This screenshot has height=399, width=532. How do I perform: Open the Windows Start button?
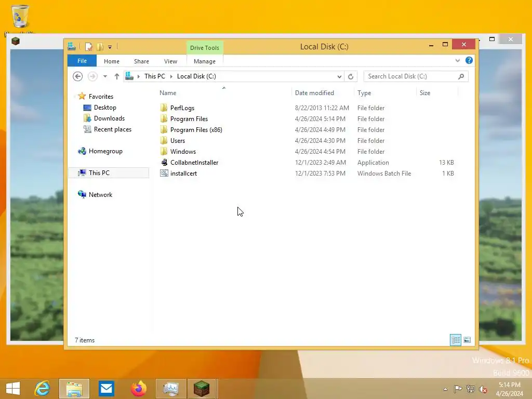click(13, 389)
